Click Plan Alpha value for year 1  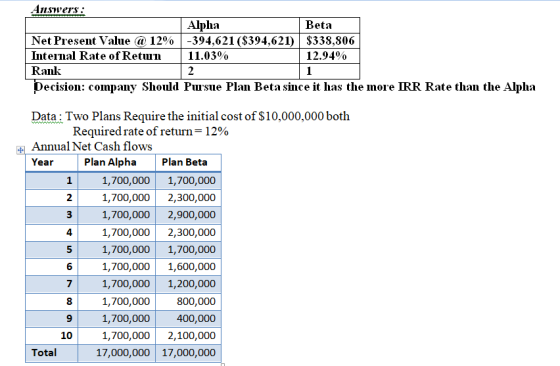116,180
